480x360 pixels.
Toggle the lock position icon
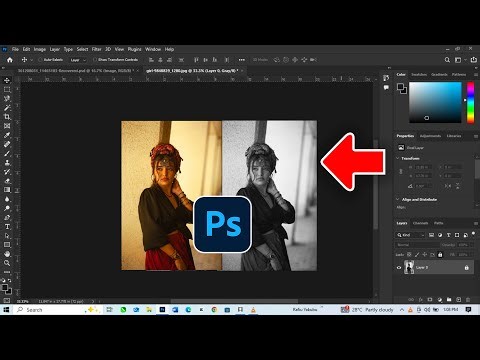(x=425, y=255)
